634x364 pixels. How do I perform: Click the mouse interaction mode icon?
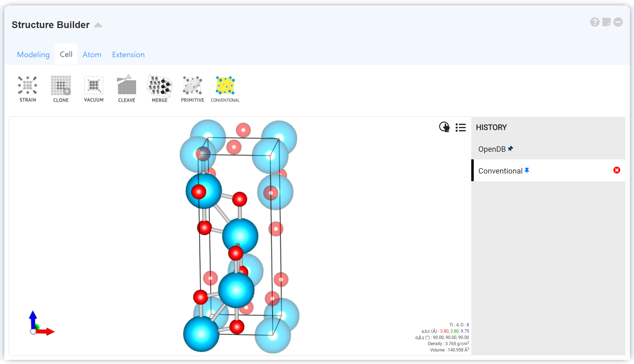tap(444, 127)
